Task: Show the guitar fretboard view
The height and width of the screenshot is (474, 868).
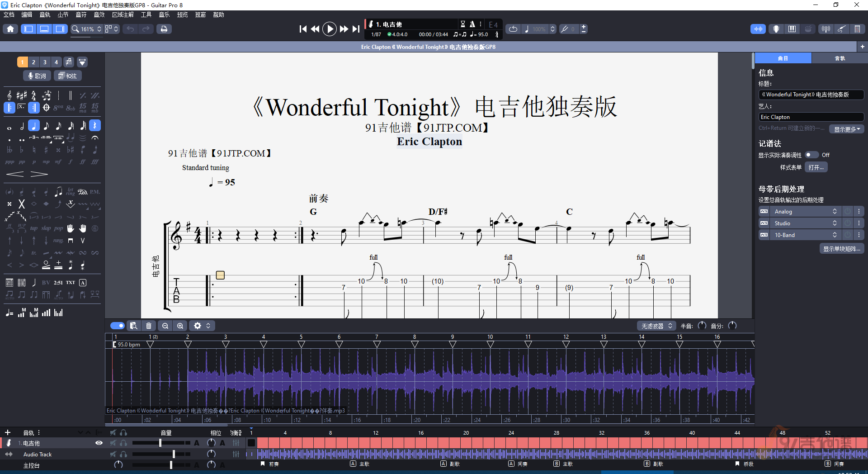Action: tap(776, 29)
